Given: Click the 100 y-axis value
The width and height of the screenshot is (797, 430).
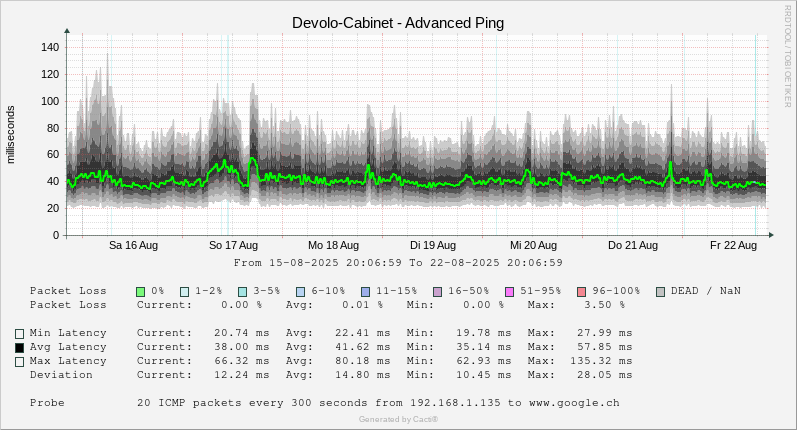Looking at the screenshot, I should [x=50, y=101].
